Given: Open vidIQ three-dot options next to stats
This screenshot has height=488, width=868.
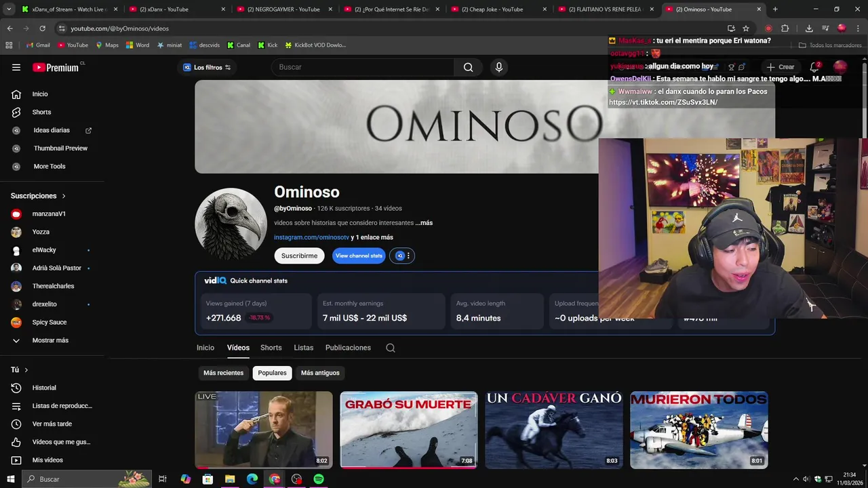Looking at the screenshot, I should (x=408, y=256).
